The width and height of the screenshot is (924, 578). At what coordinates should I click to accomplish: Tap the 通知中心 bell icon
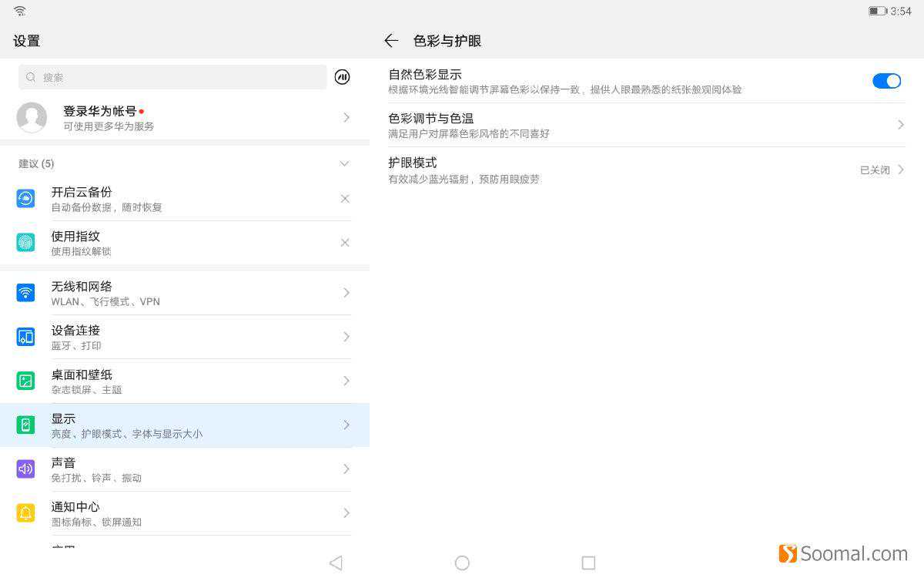point(25,513)
